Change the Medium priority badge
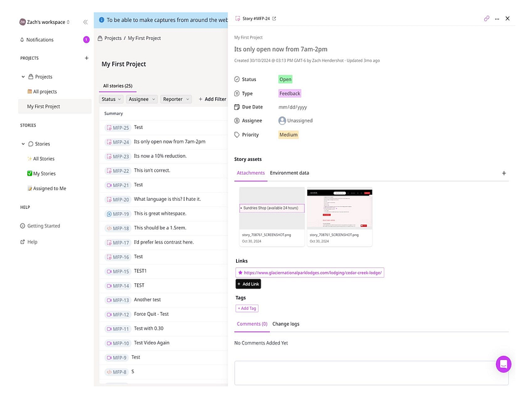The image size is (532, 399). pyautogui.click(x=289, y=135)
